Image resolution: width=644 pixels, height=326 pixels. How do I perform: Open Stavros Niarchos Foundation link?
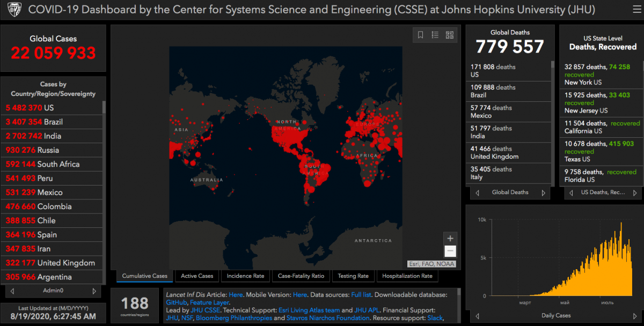[x=328, y=318]
